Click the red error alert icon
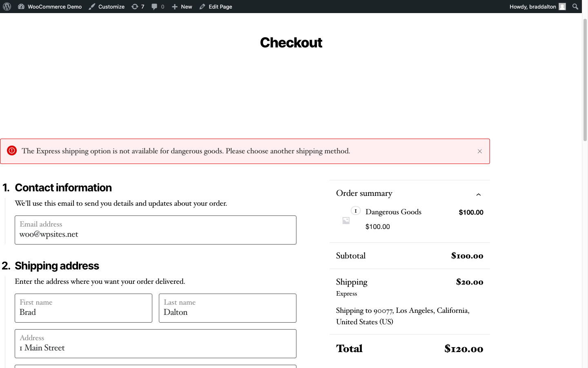Viewport: 588px width, 368px height. point(12,151)
